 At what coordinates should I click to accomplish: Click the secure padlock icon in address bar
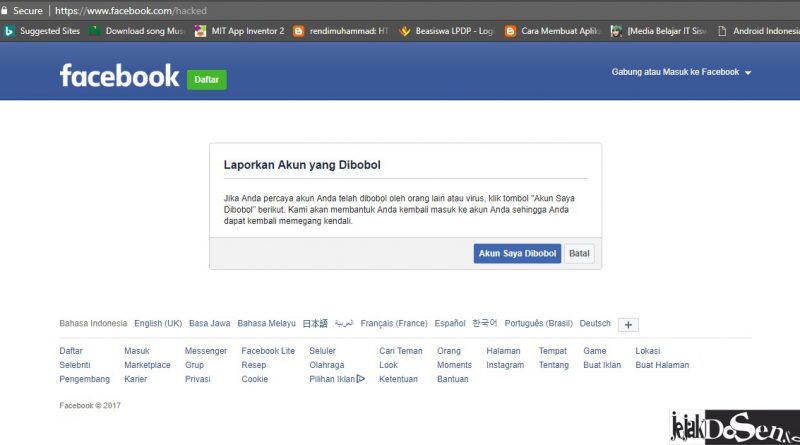coord(5,10)
